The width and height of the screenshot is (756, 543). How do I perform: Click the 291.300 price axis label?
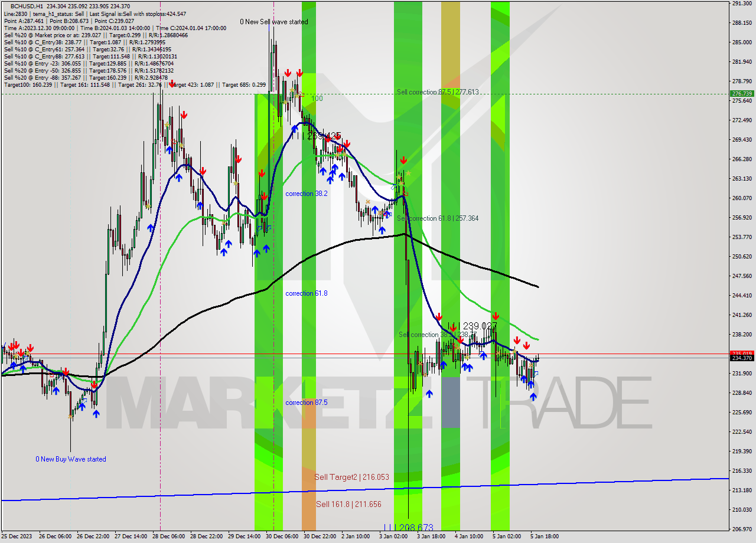tap(741, 4)
